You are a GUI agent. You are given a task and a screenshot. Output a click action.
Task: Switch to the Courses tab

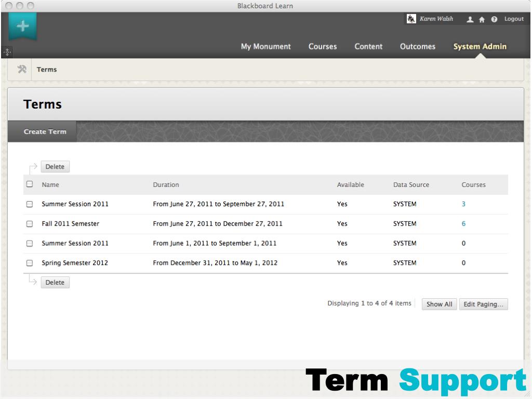tap(322, 46)
